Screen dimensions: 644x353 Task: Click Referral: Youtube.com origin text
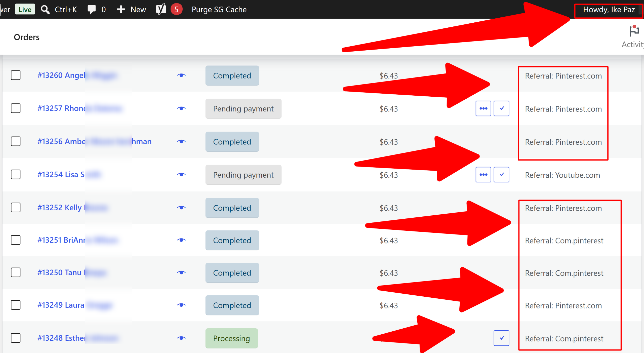click(x=562, y=175)
